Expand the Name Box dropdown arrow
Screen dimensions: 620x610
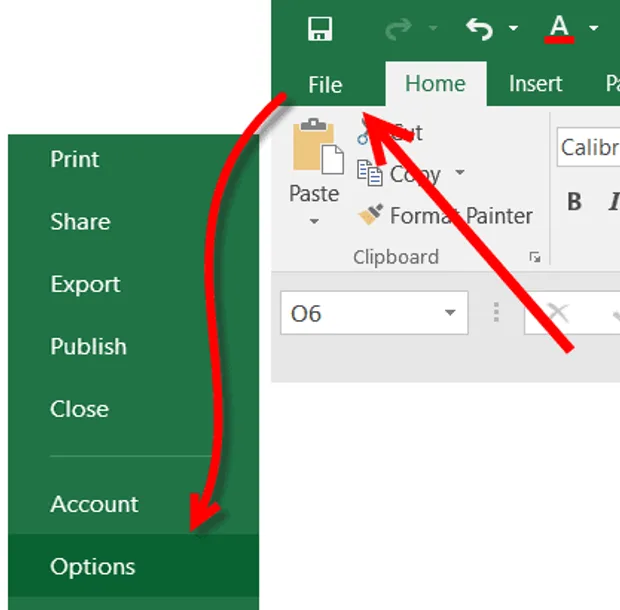pos(450,313)
